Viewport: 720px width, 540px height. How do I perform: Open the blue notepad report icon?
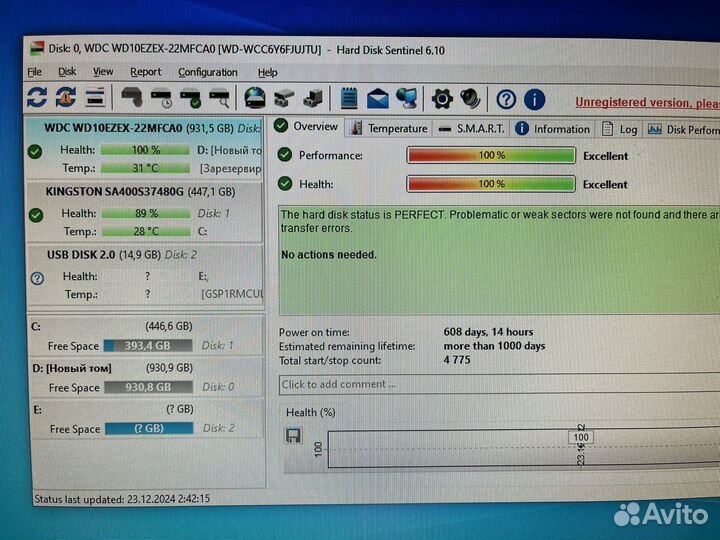pyautogui.click(x=349, y=98)
